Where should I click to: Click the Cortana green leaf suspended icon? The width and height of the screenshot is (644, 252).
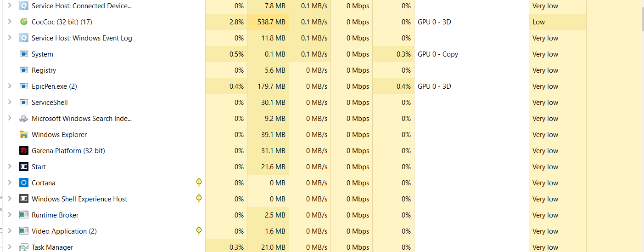click(x=199, y=183)
